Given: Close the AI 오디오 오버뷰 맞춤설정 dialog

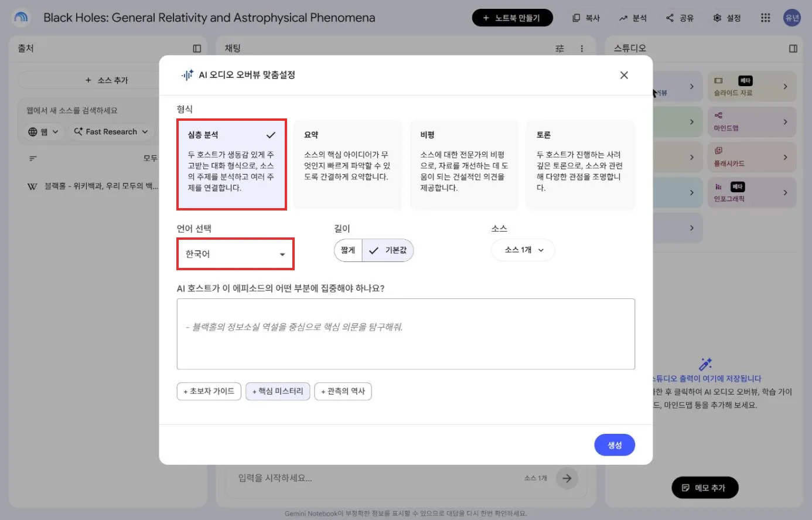Looking at the screenshot, I should coord(624,75).
